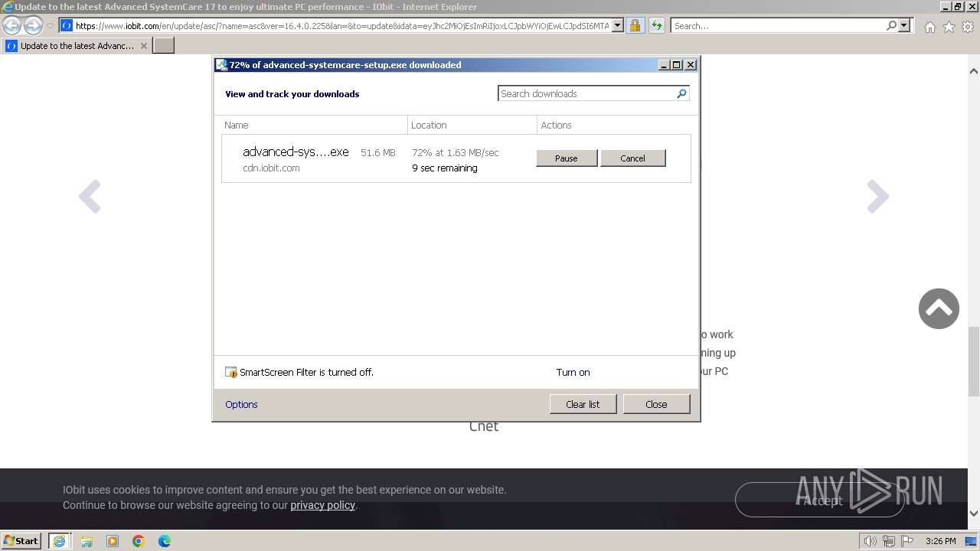Image resolution: width=980 pixels, height=551 pixels.
Task: Click the search magnifier in IE search box
Action: point(891,25)
